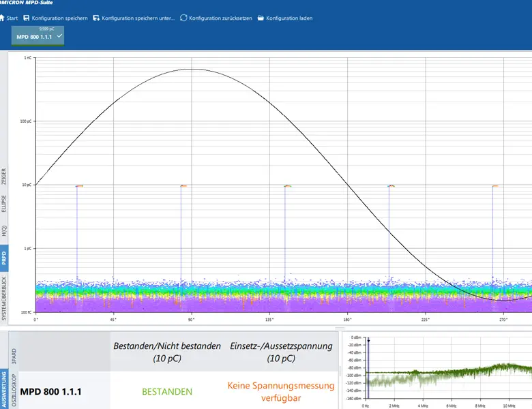Click the splitter handle left of spectrum plot

[340, 369]
